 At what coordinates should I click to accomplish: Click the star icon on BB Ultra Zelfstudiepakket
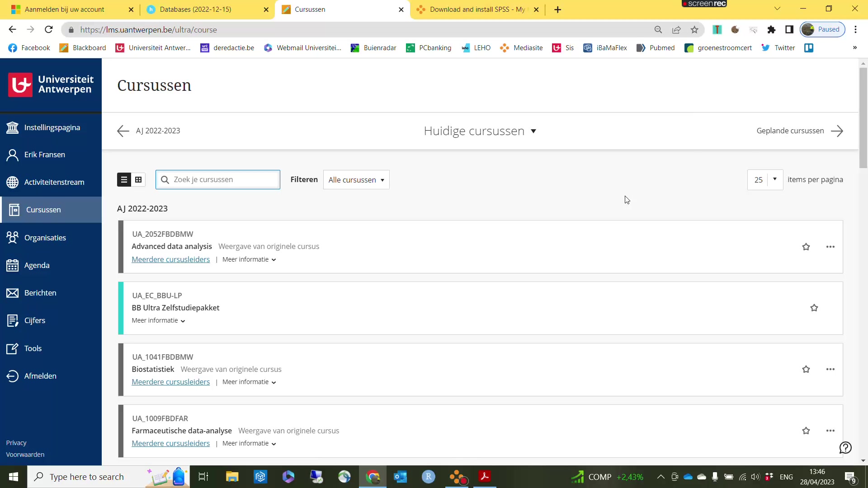tap(814, 307)
